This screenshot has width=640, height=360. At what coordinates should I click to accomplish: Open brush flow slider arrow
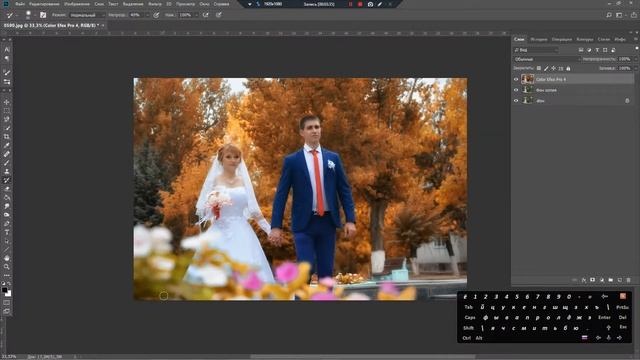point(197,15)
